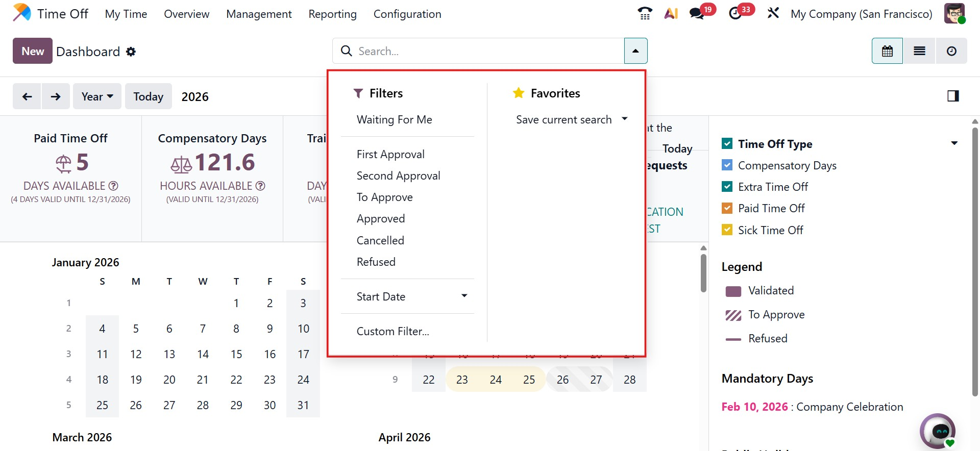
Task: Click the Dashboard settings gear icon
Action: (x=131, y=52)
